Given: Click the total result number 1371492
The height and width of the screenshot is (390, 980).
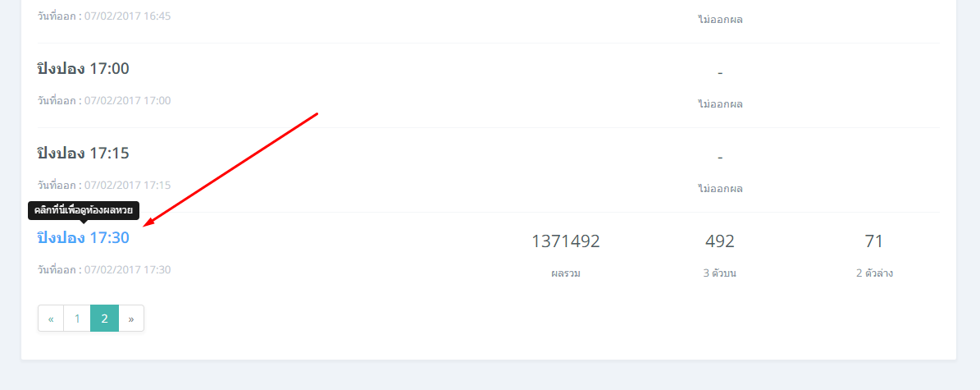Looking at the screenshot, I should click(566, 241).
